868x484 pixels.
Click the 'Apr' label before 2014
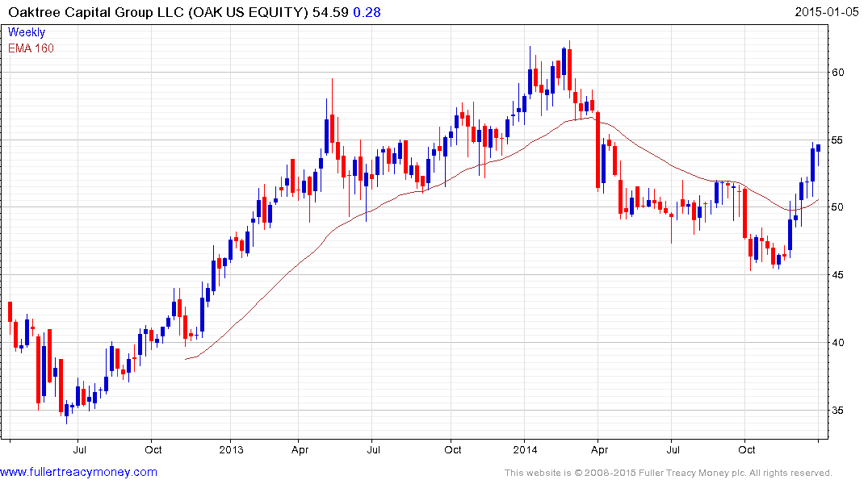(x=300, y=449)
